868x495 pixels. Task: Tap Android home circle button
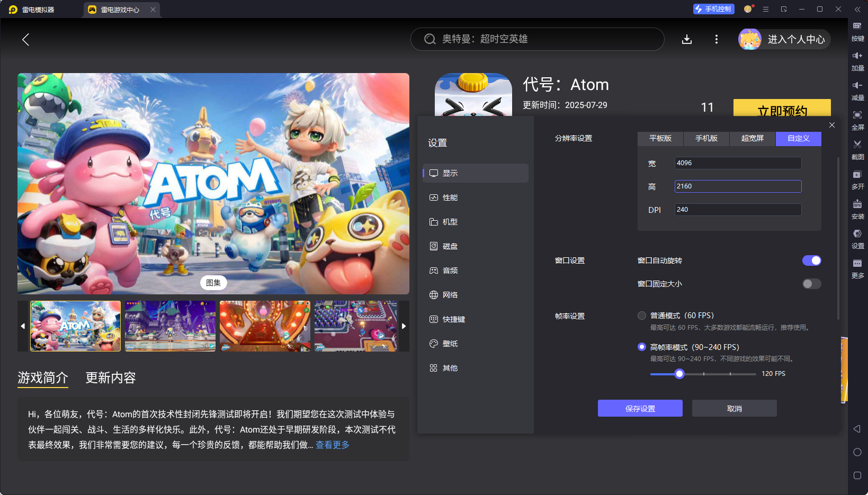857,452
